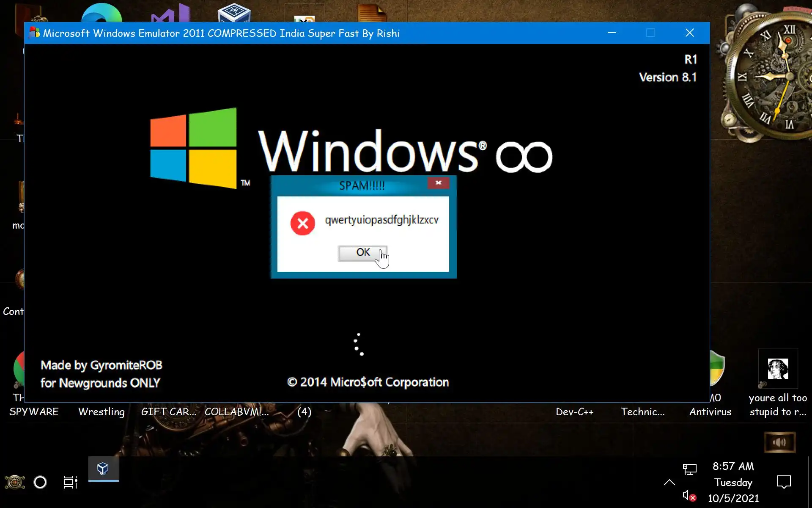Open the clock showing 8:57 AM
The height and width of the screenshot is (508, 812).
[733, 482]
